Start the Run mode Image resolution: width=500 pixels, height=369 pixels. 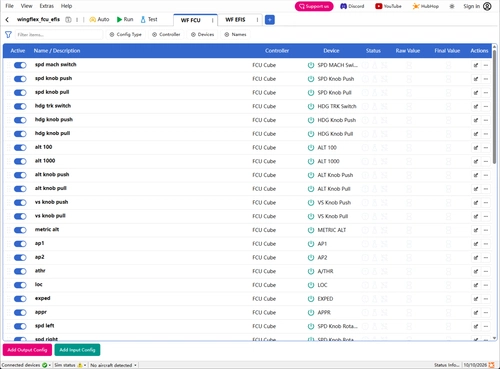pos(125,20)
